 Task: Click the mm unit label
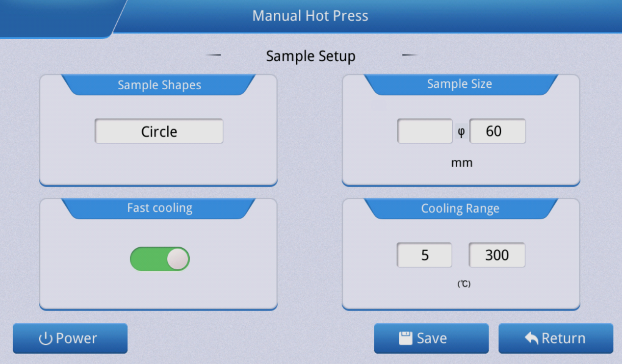click(462, 162)
